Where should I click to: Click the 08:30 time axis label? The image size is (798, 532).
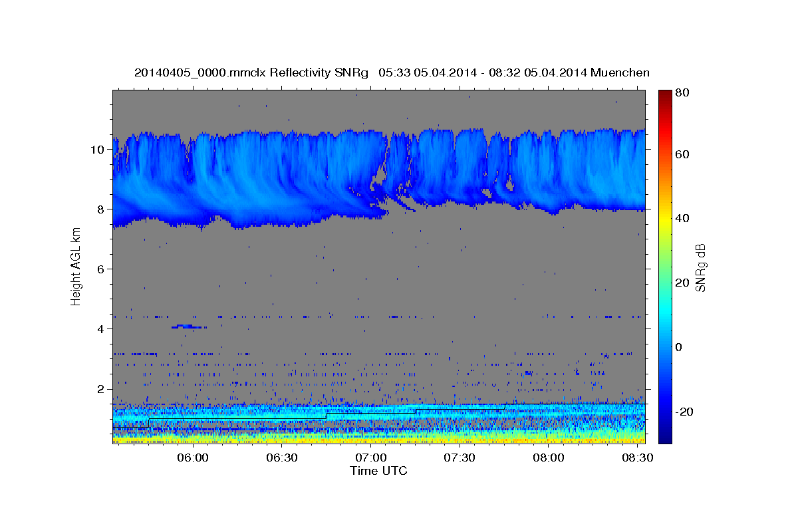pyautogui.click(x=637, y=458)
